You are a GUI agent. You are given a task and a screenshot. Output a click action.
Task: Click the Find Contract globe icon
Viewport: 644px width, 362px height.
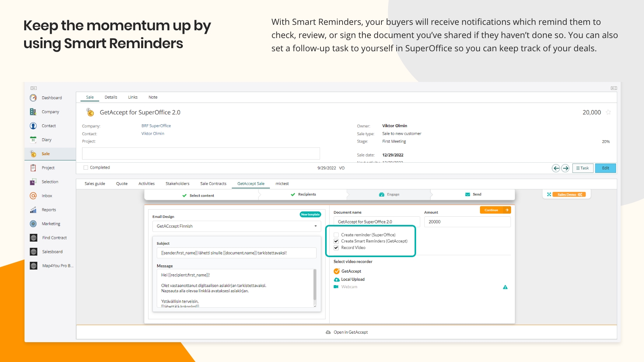coord(33,238)
